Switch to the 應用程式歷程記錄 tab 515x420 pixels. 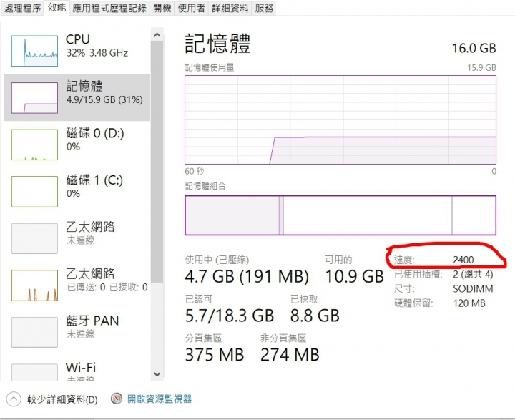[109, 8]
